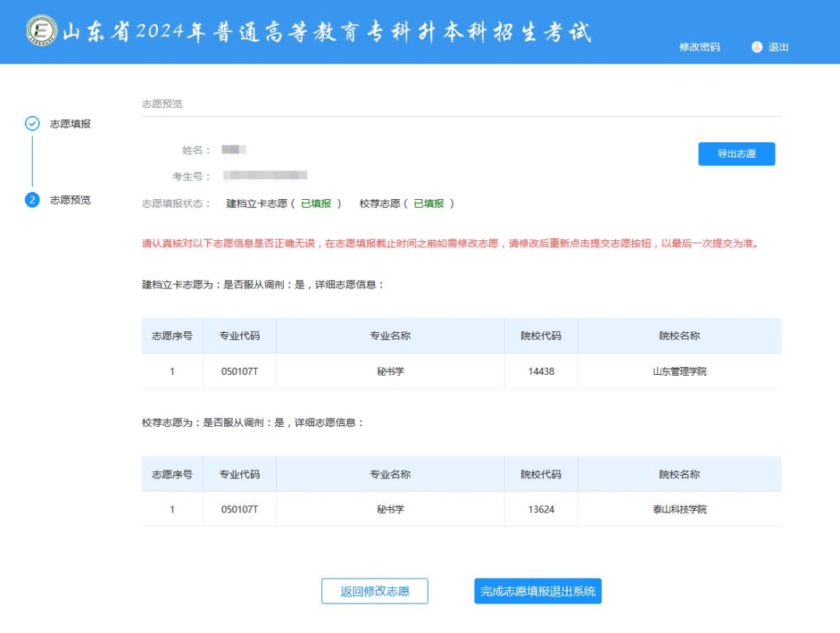Click 院校名称 header in second table

pyautogui.click(x=679, y=474)
